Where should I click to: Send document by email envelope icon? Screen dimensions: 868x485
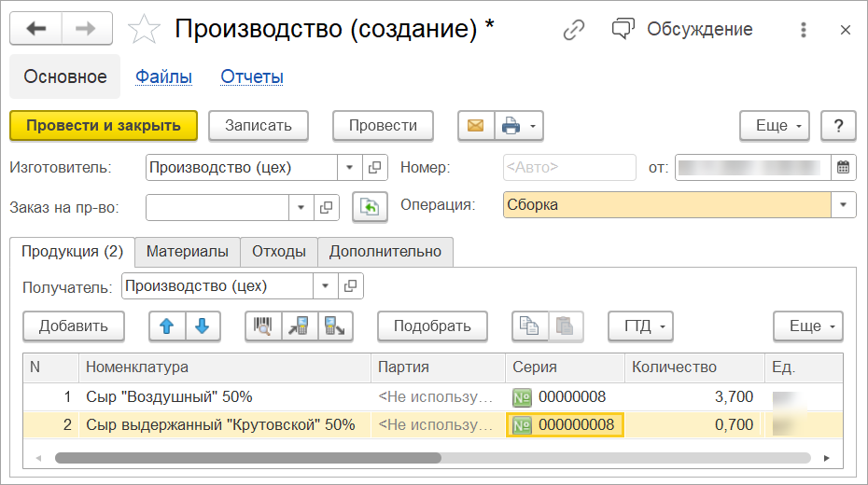click(475, 126)
